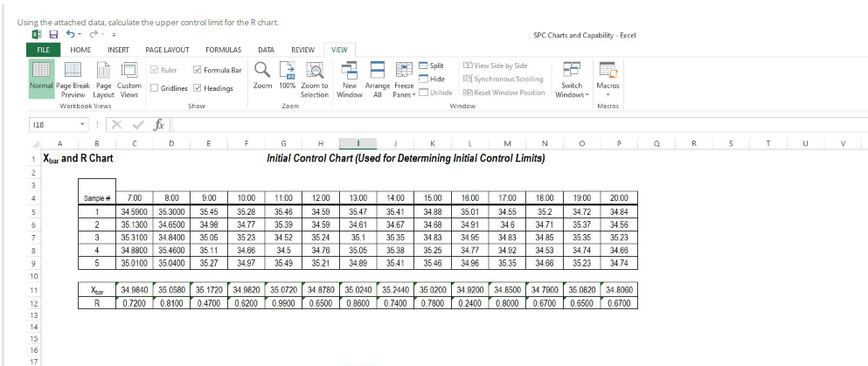Click the Insert Function fx icon
Screen dimensions: 868x366
click(158, 126)
